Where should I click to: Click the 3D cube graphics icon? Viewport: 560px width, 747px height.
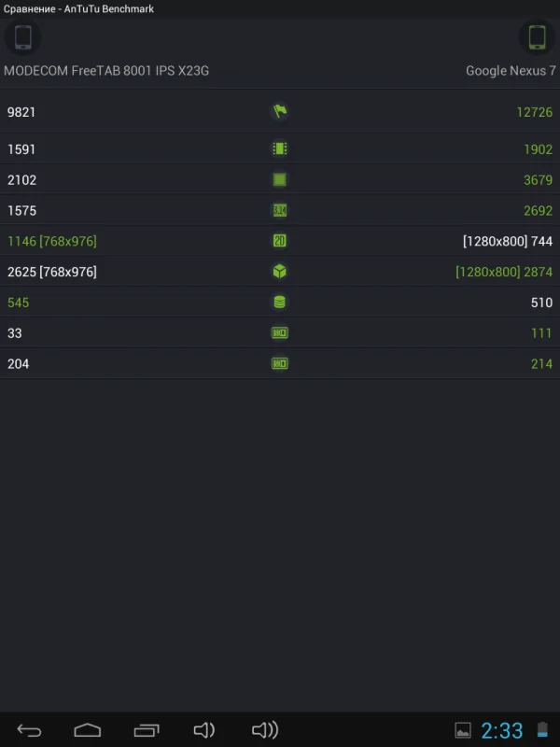280,272
